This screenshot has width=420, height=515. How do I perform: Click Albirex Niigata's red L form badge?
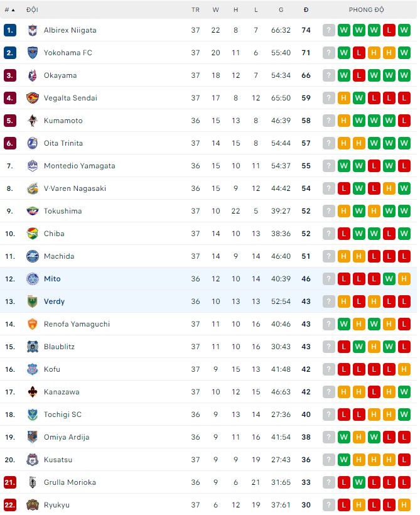pyautogui.click(x=389, y=30)
